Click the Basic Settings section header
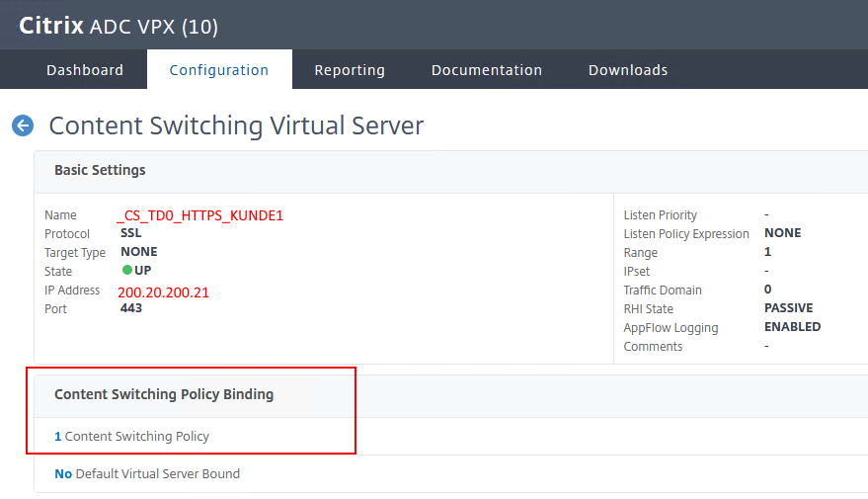This screenshot has width=868, height=499. [100, 170]
